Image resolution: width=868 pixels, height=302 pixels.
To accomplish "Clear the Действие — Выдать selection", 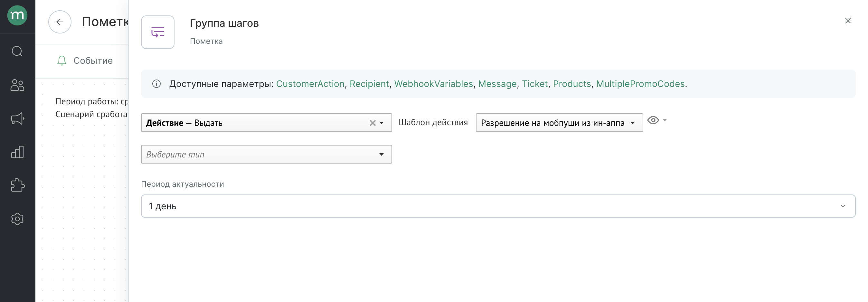I will (x=372, y=123).
